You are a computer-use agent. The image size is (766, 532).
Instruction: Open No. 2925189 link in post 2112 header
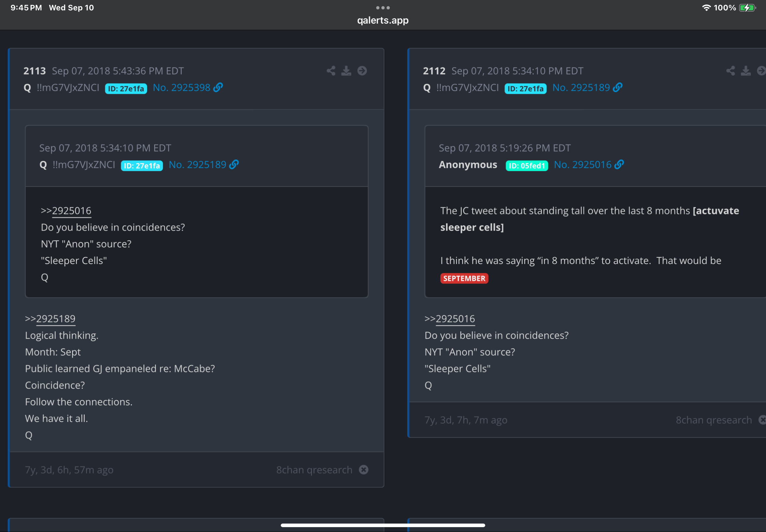581,88
